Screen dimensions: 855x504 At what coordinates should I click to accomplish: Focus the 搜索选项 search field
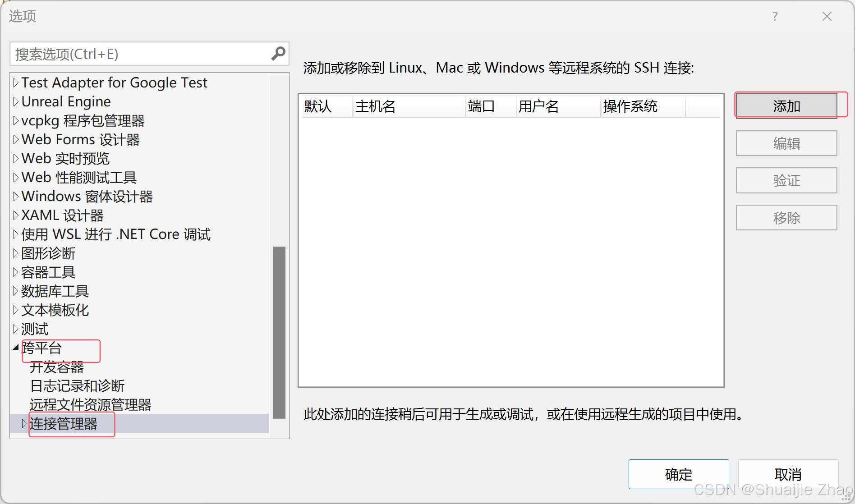(x=141, y=54)
